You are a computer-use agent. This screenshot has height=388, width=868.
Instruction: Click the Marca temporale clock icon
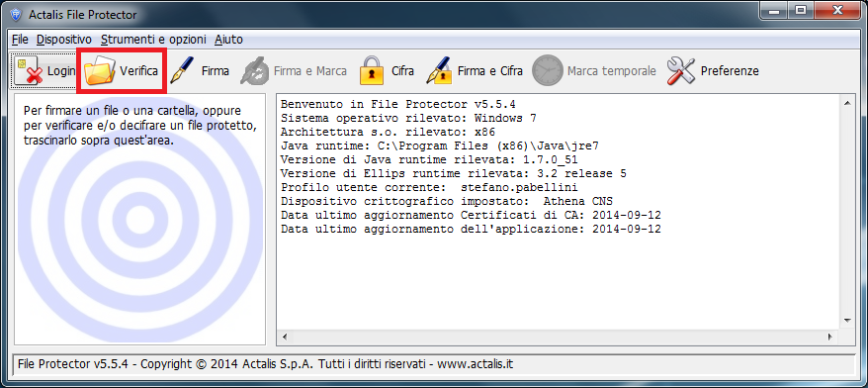click(x=547, y=71)
